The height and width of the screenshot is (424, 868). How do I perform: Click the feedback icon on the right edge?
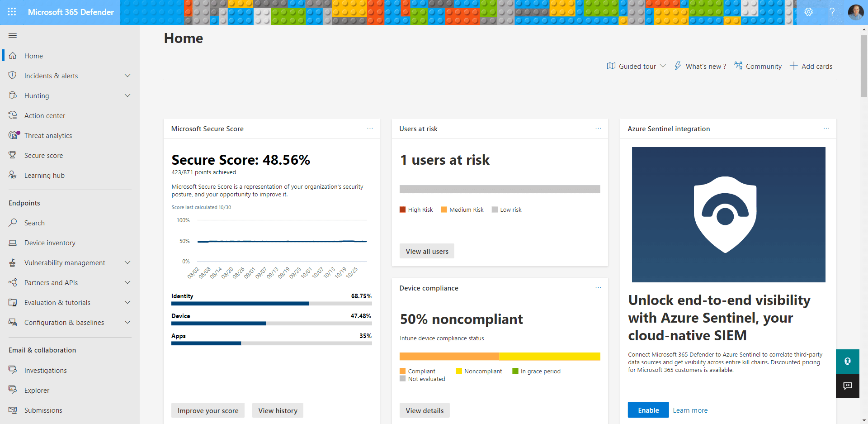pyautogui.click(x=847, y=386)
